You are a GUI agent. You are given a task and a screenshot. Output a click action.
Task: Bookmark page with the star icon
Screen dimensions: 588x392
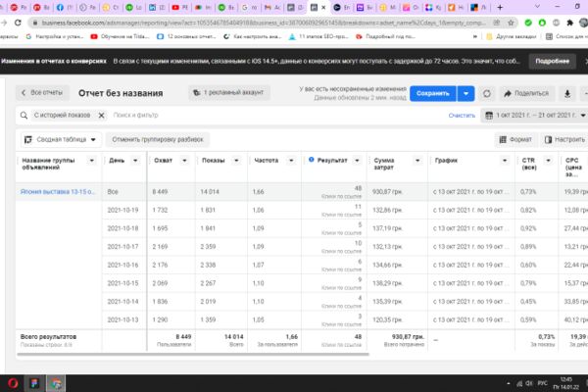pos(511,23)
